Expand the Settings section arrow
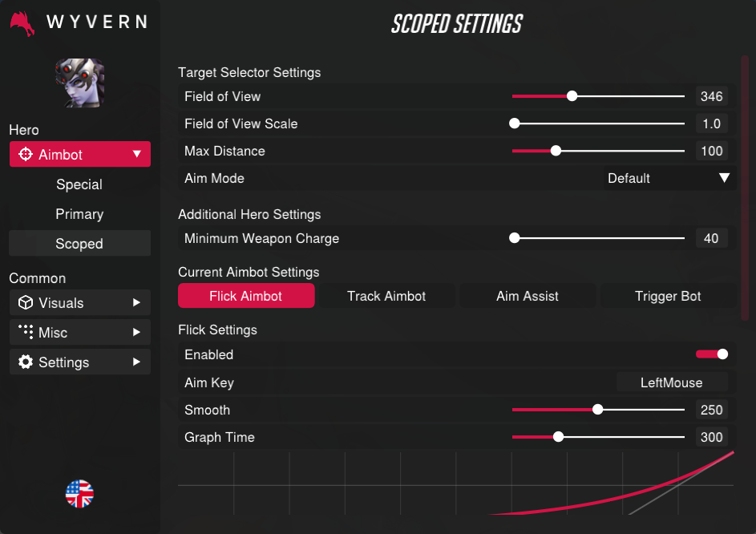Screen dimensions: 756x534 click(x=137, y=362)
